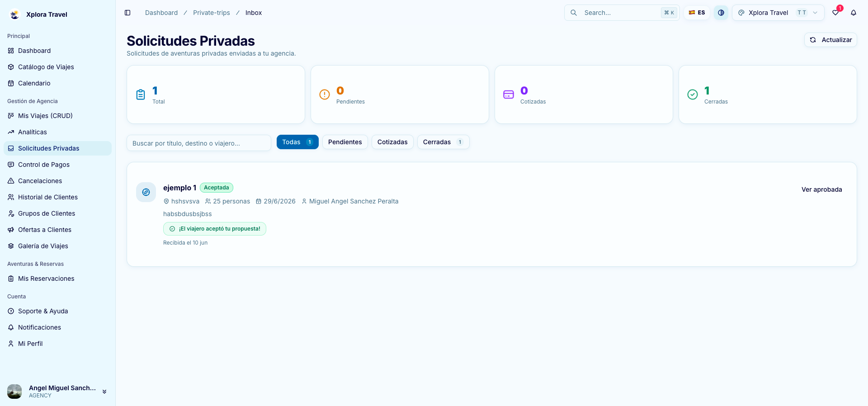Click the search magnifier icon
The image size is (868, 406).
point(574,13)
